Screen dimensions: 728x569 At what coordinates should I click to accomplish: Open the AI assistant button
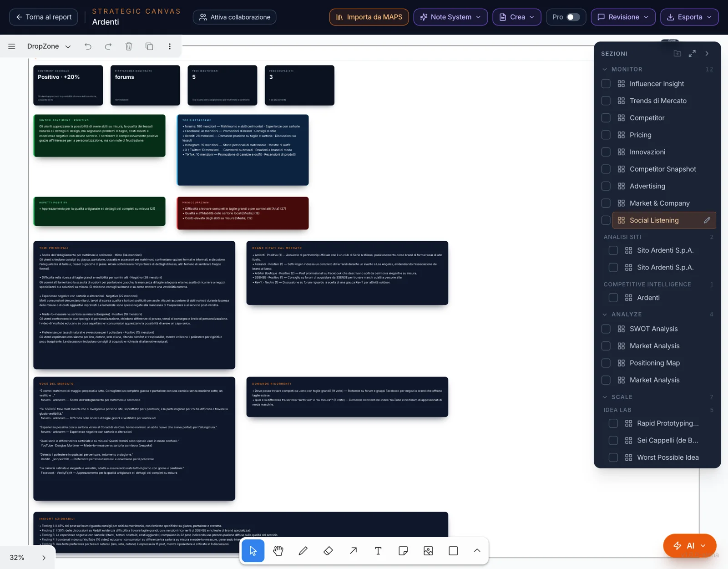click(690, 546)
